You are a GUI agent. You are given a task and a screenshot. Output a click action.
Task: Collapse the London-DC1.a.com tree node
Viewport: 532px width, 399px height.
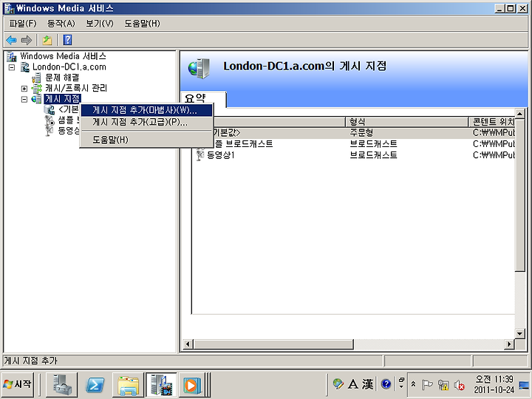(12, 67)
